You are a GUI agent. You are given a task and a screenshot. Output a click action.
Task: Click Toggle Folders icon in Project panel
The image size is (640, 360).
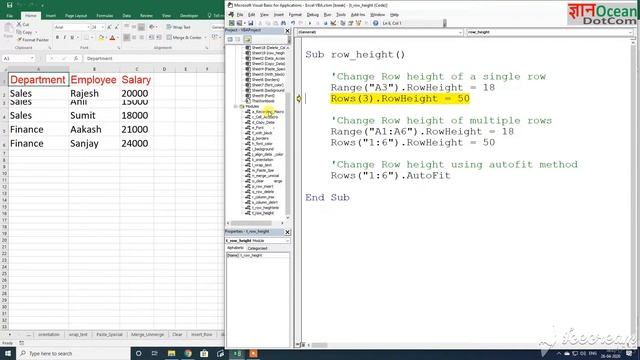(247, 40)
